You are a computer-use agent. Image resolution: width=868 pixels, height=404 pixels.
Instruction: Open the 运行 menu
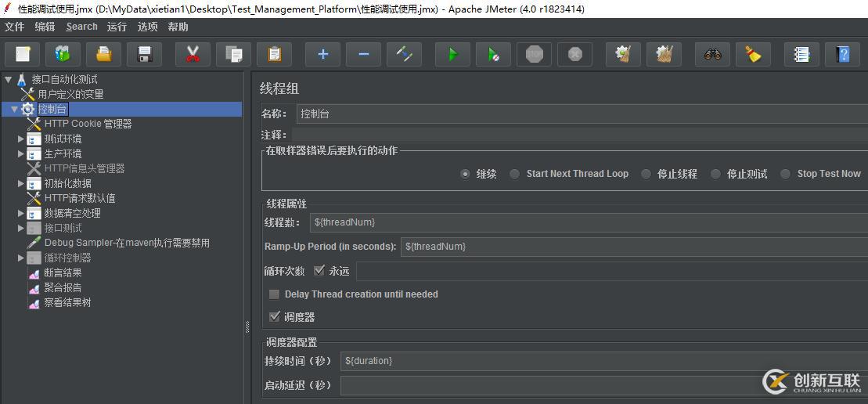[x=117, y=27]
